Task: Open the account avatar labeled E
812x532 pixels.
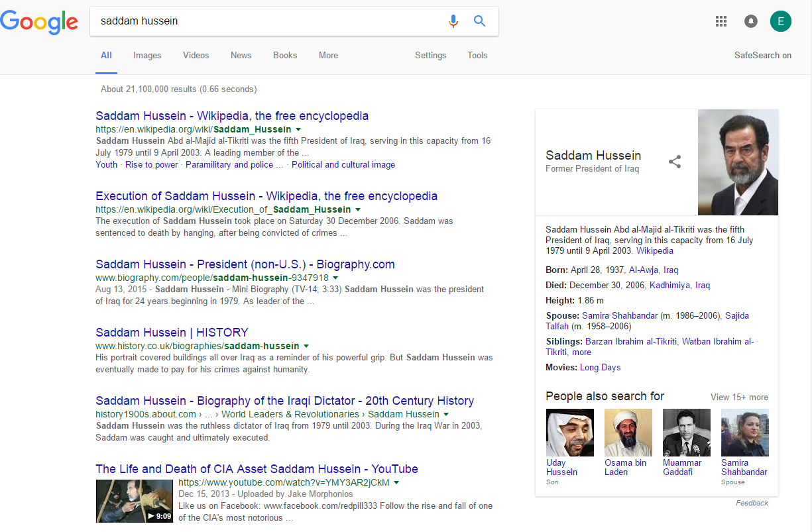Action: click(781, 21)
